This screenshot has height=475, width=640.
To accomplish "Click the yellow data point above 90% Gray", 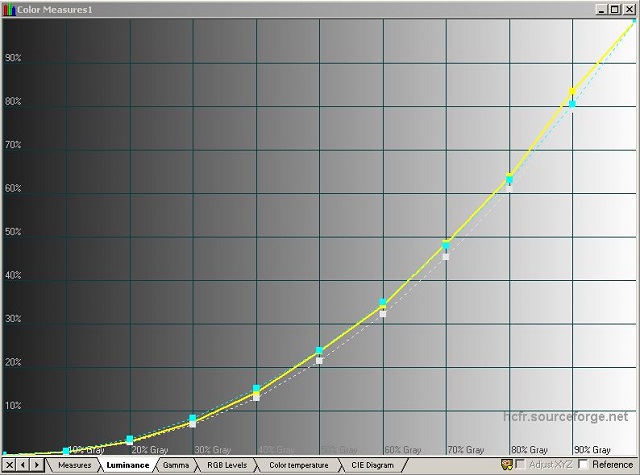I will pos(572,91).
